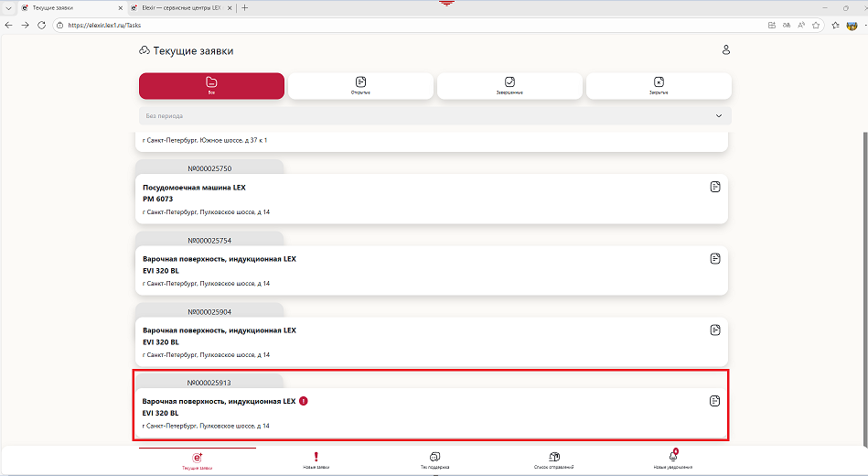Image resolution: width=868 pixels, height=476 pixels.
Task: Open Новые заявки in bottom navigation
Action: pyautogui.click(x=316, y=457)
